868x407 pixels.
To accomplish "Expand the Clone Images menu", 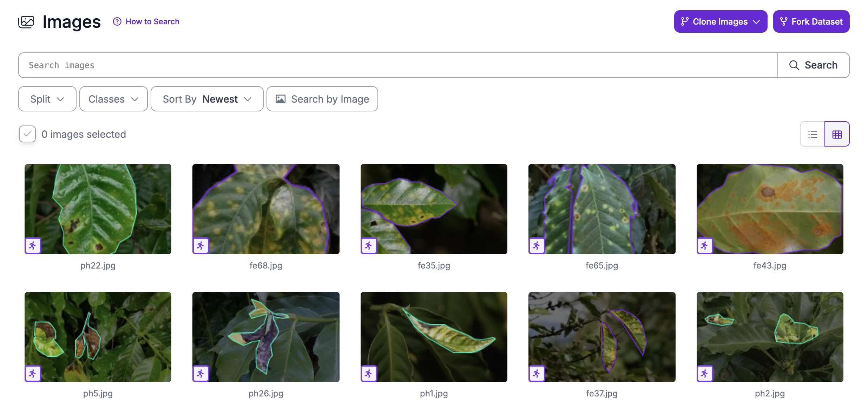I will click(720, 21).
